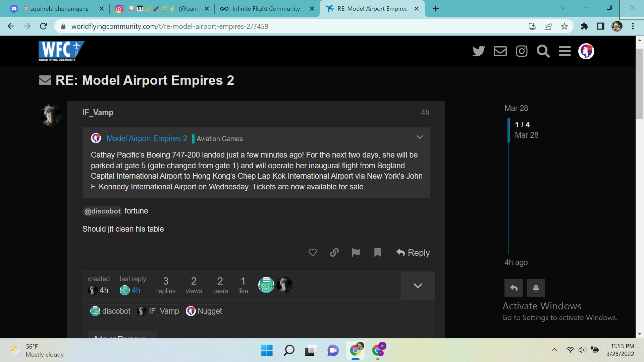Share this page icon

point(548,26)
